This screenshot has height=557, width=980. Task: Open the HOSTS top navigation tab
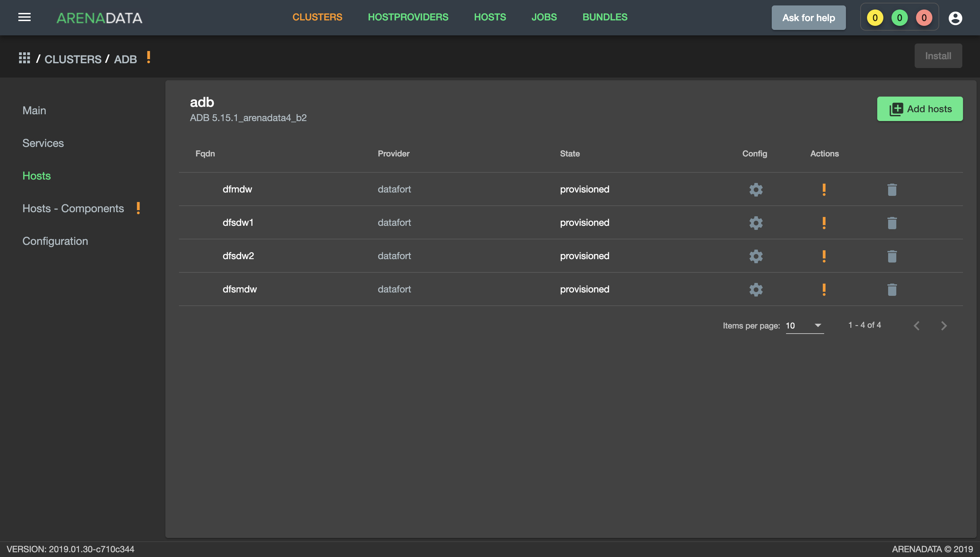click(490, 17)
